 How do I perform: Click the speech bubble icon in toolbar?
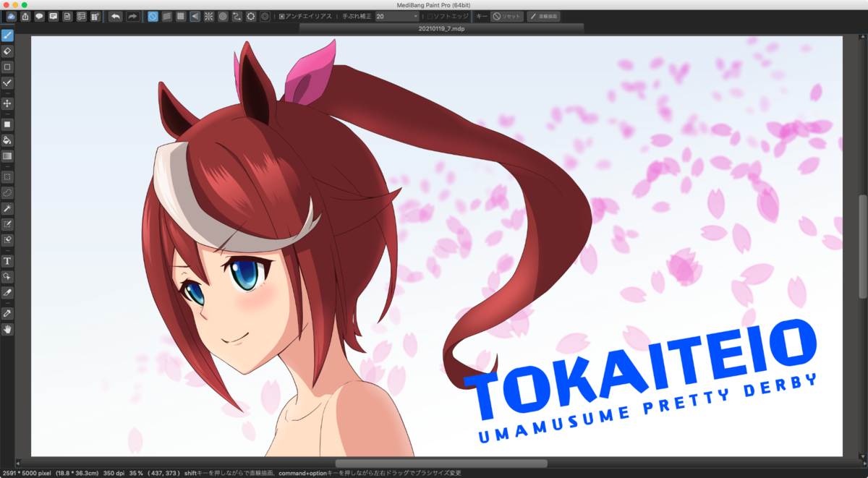(39, 16)
